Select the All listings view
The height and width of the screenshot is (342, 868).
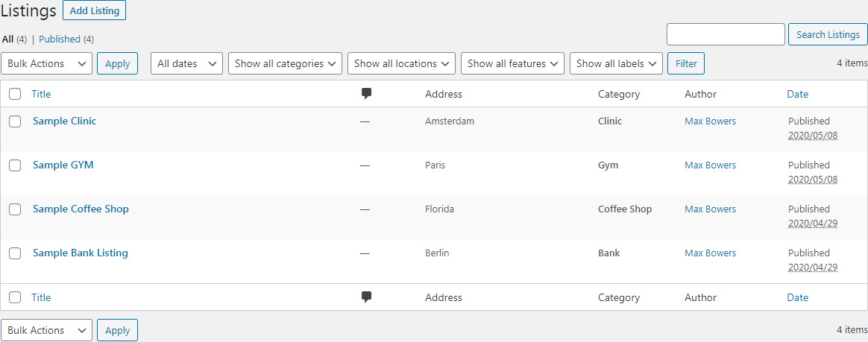tap(7, 39)
